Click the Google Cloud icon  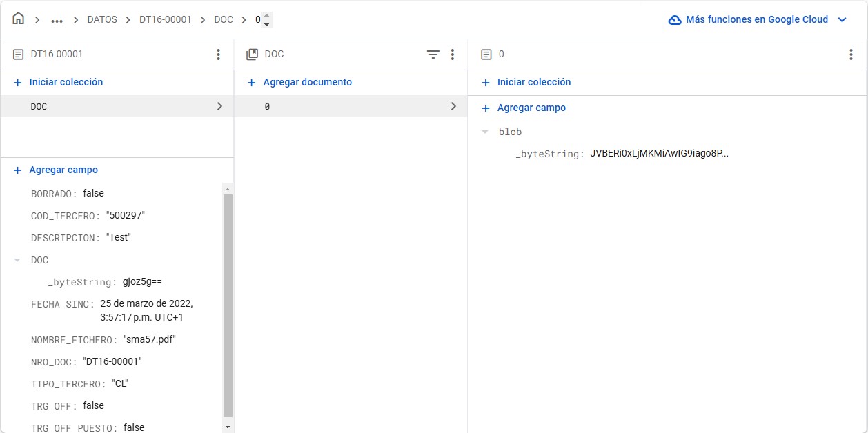point(675,20)
